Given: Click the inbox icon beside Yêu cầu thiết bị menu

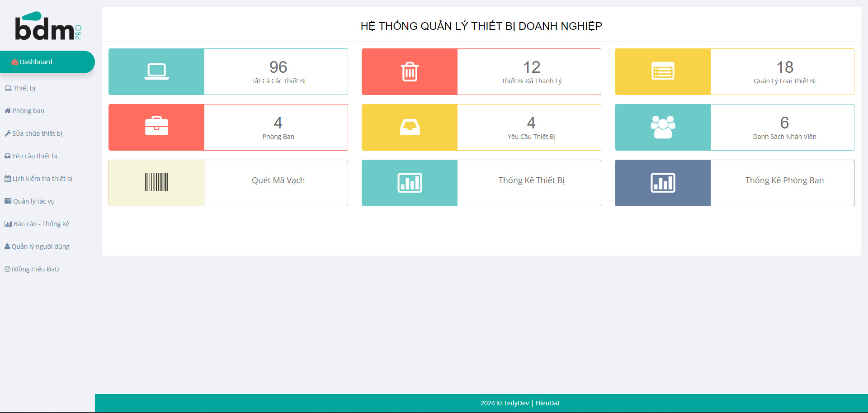Looking at the screenshot, I should click(x=8, y=156).
